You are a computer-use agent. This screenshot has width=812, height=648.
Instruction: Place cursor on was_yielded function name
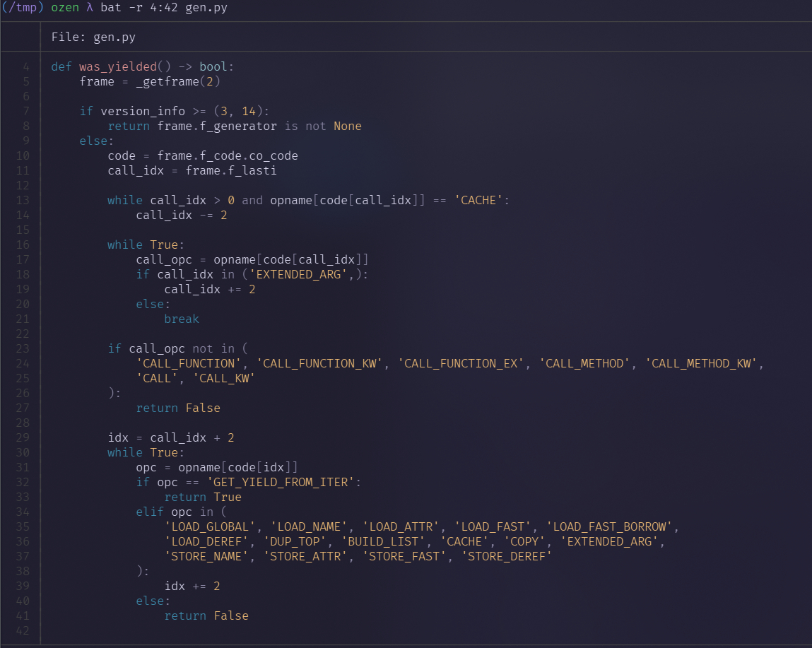click(x=118, y=66)
